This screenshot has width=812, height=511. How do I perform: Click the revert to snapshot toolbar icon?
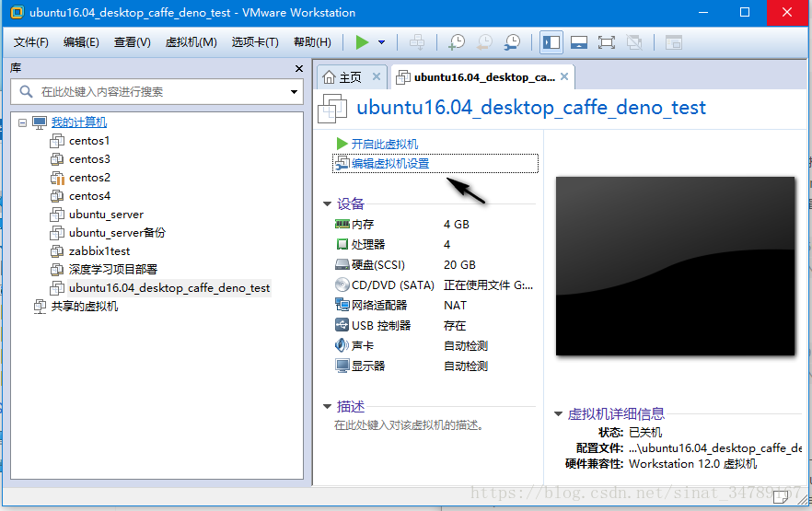coord(484,42)
